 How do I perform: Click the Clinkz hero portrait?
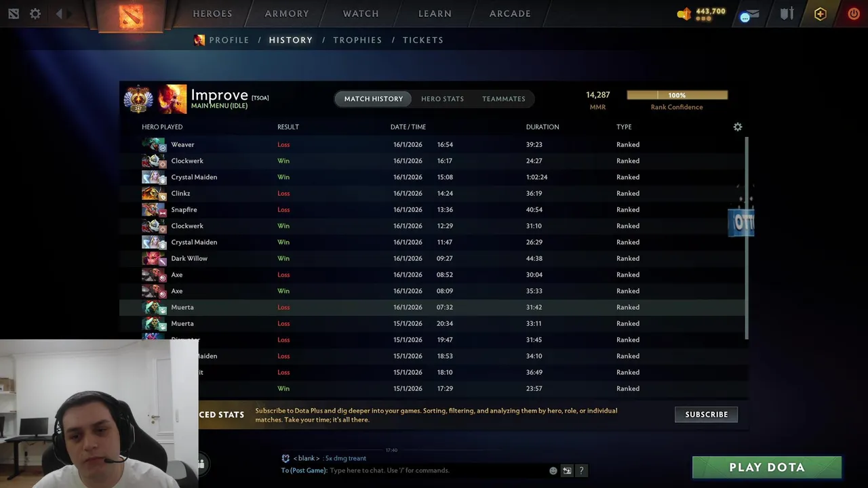(154, 193)
